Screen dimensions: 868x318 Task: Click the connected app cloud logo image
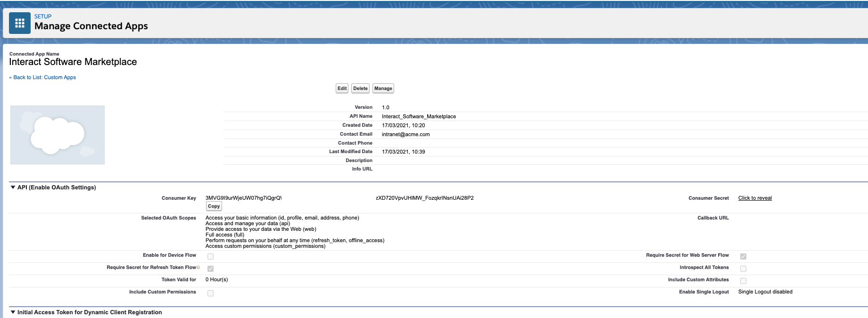pyautogui.click(x=58, y=135)
